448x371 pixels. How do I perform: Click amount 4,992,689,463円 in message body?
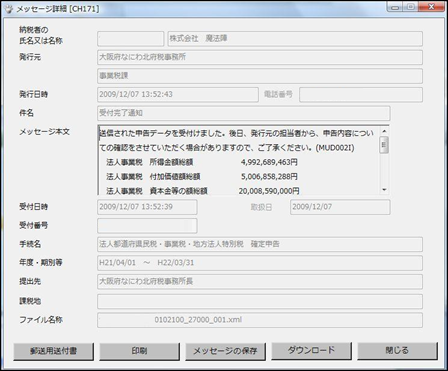tap(269, 162)
